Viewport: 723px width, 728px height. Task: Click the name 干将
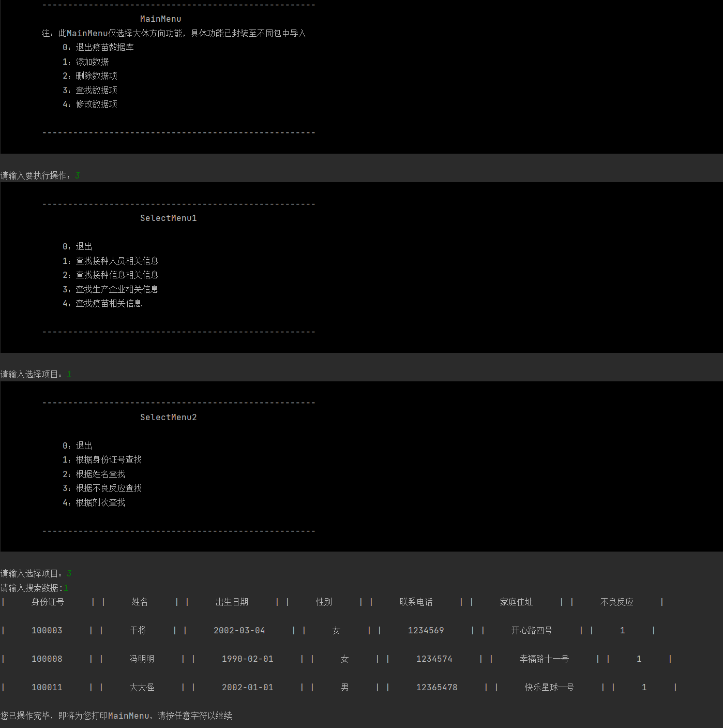pyautogui.click(x=138, y=630)
